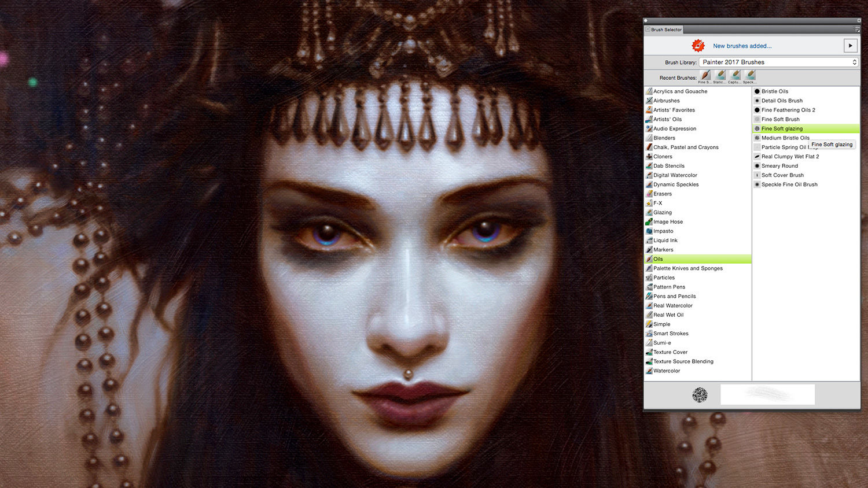Viewport: 868px width, 488px height.
Task: Click the F-X star category icon
Action: pos(649,203)
